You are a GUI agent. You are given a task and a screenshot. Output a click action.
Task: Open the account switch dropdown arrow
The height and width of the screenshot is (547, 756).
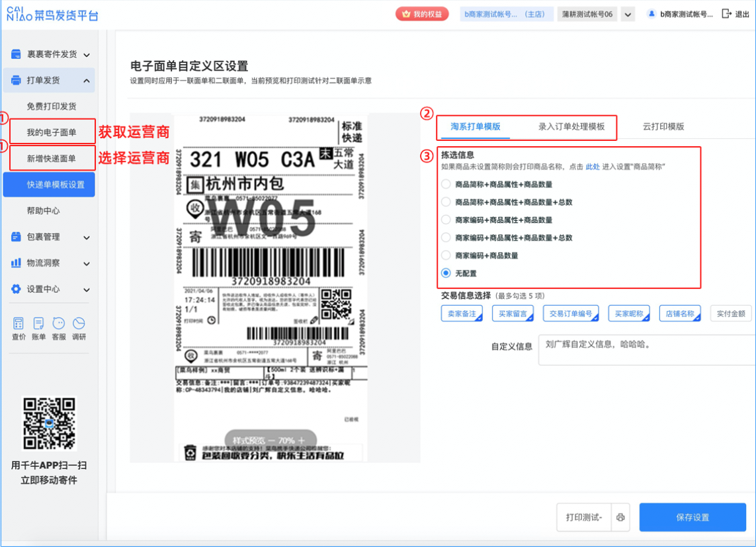[x=628, y=15]
